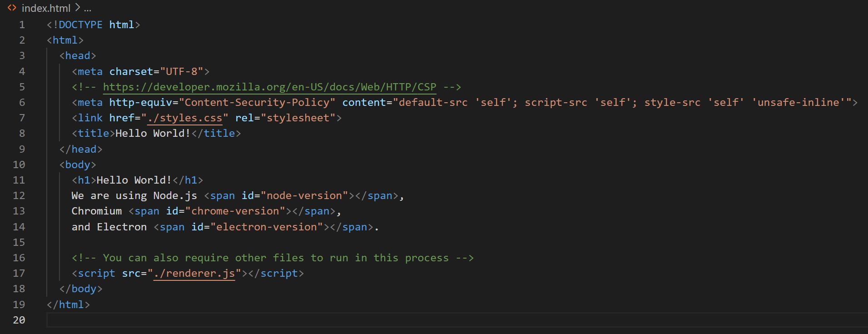Image resolution: width=868 pixels, height=334 pixels.
Task: Click the HTML file icon in breadcrumb
Action: [12, 8]
